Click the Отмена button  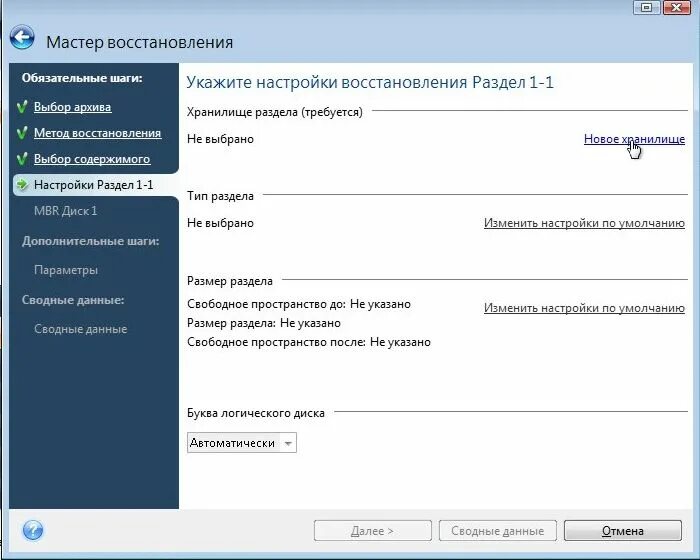(x=623, y=531)
